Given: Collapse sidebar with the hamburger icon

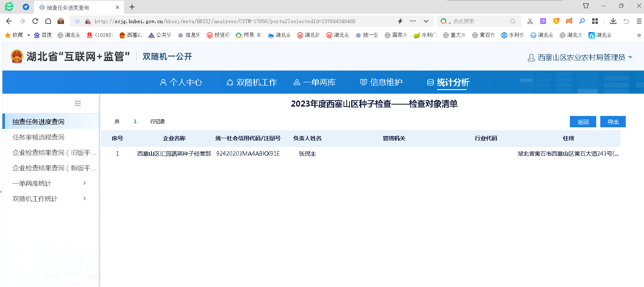Looking at the screenshot, I should click(x=78, y=103).
